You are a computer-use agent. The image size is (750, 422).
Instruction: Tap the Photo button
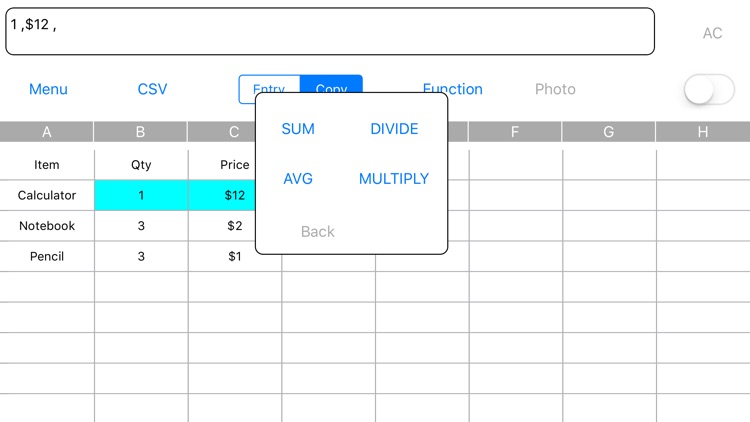pos(555,89)
